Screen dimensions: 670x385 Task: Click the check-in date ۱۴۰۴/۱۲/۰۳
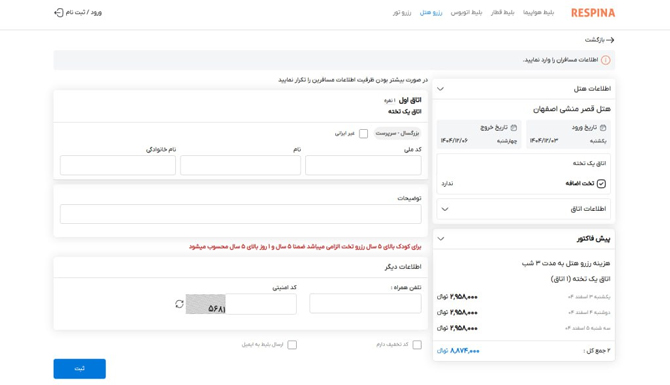point(544,141)
